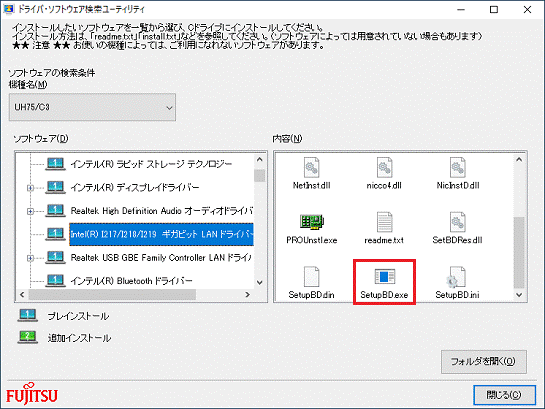Click 内容 pane scroll up arrow
The image size is (545, 409).
tap(519, 159)
